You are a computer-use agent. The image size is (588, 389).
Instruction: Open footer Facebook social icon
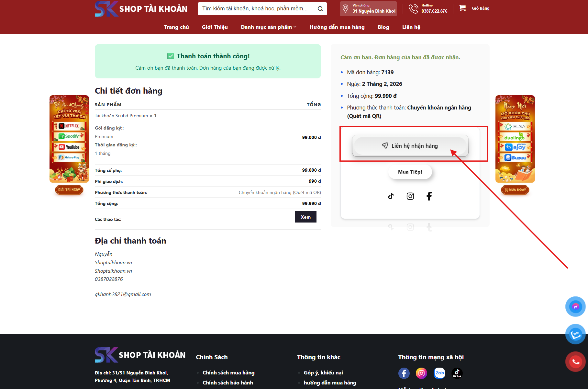(x=404, y=373)
